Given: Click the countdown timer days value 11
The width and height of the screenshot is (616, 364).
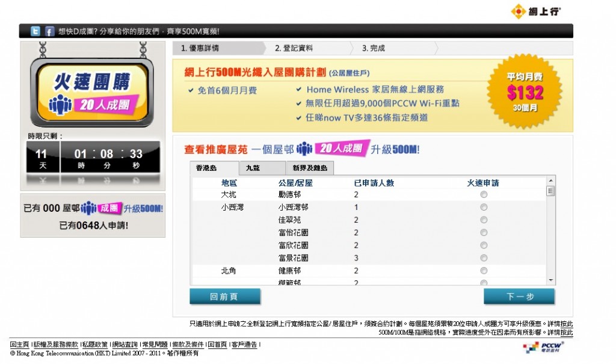Looking at the screenshot, I should click(42, 153).
